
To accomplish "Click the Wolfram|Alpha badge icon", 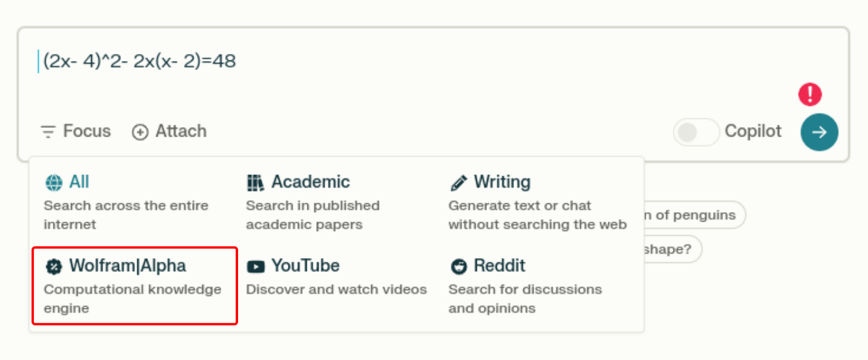I will (x=54, y=266).
